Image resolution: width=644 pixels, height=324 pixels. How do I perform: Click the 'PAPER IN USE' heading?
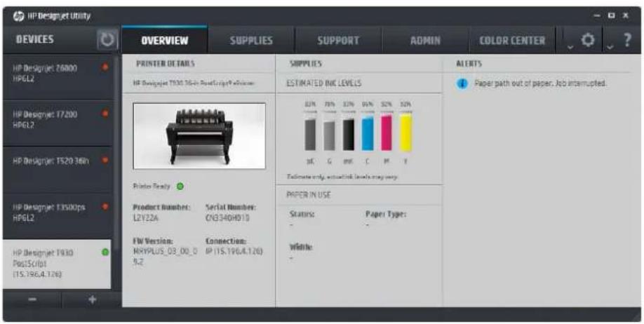click(309, 195)
